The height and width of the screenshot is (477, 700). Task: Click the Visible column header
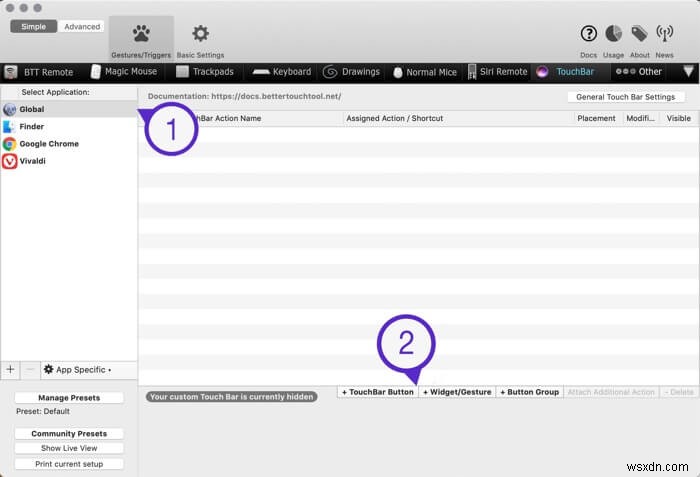679,118
